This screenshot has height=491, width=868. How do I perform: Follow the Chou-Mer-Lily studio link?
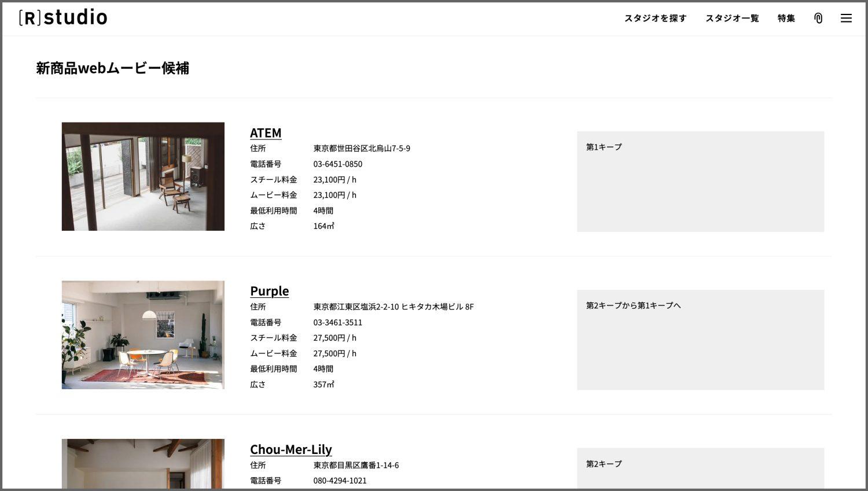click(290, 449)
